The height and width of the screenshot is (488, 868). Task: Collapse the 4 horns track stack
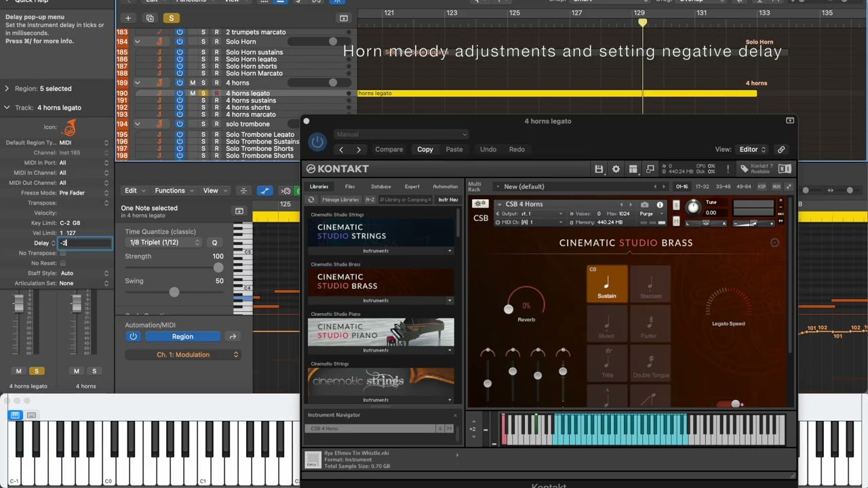tap(137, 83)
